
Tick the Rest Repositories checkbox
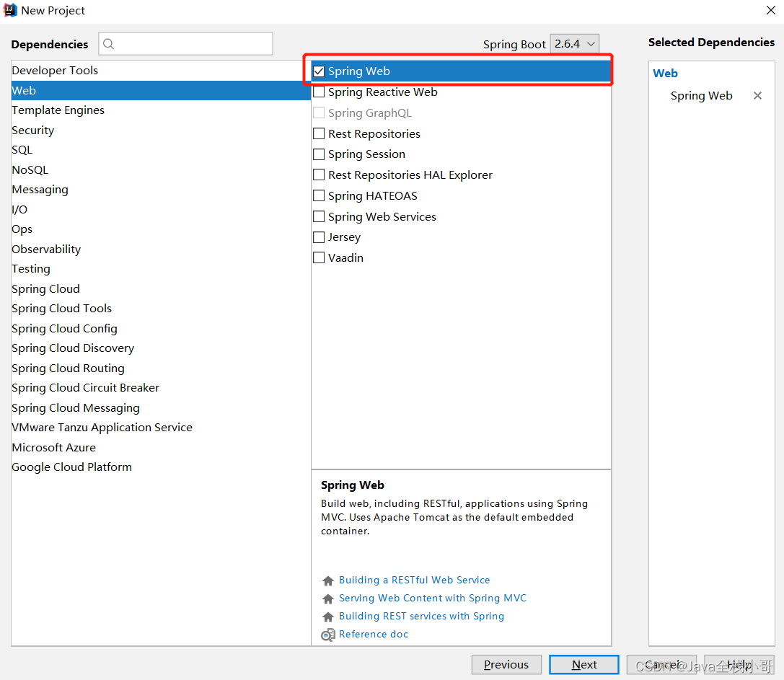pos(319,133)
